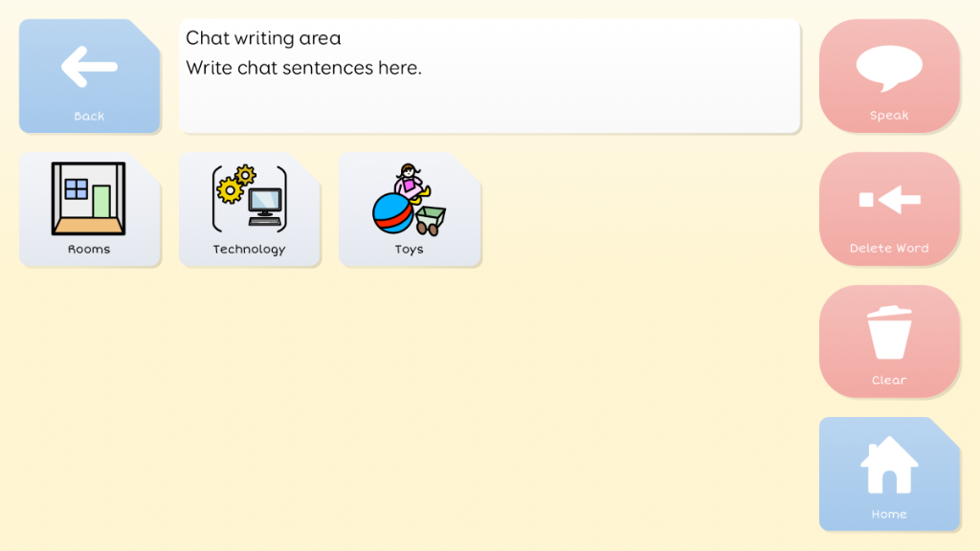980x551 pixels.
Task: Select the Rooms label
Action: (89, 250)
